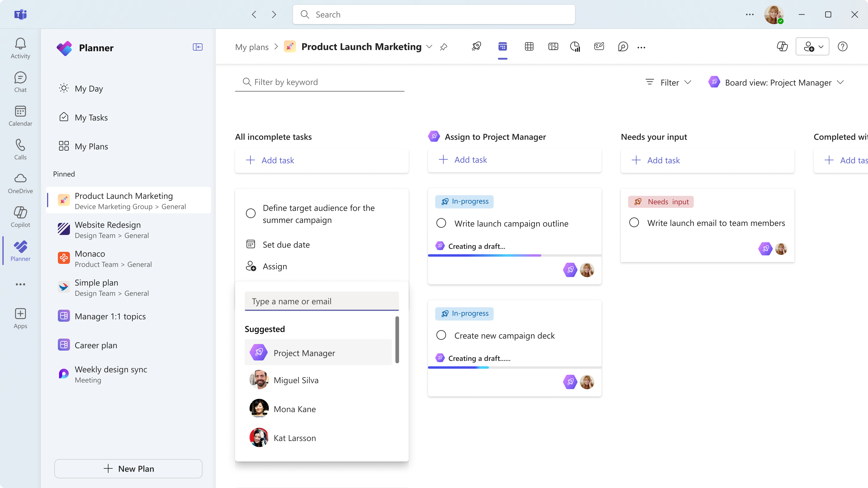The image size is (868, 488).
Task: Switch to the Grid view icon
Action: [x=529, y=46]
